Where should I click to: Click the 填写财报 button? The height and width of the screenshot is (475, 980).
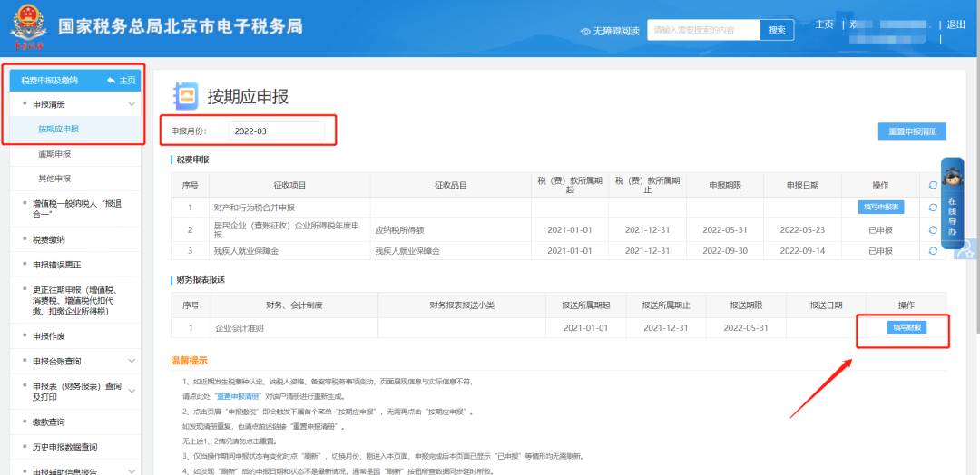pos(906,328)
